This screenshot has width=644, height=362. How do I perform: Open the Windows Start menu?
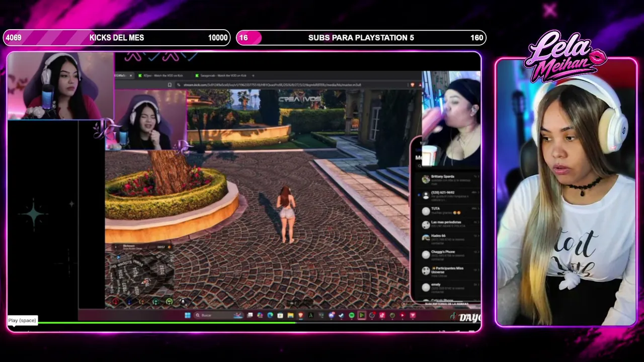point(187,315)
